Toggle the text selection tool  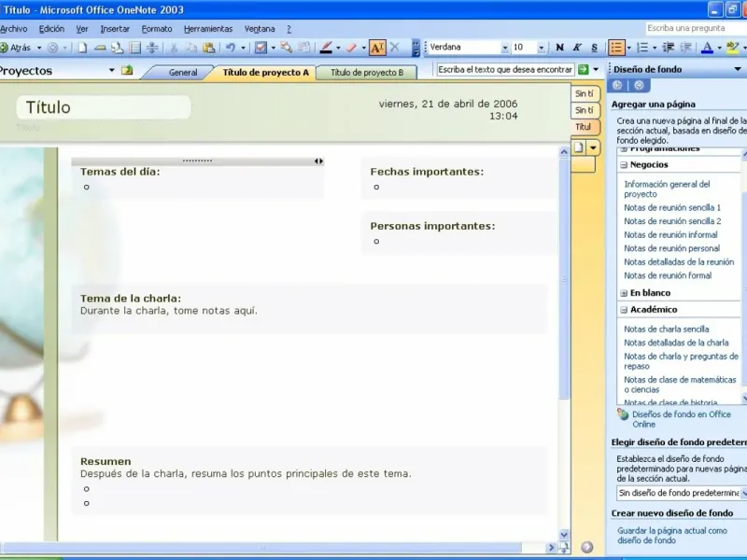pyautogui.click(x=377, y=48)
